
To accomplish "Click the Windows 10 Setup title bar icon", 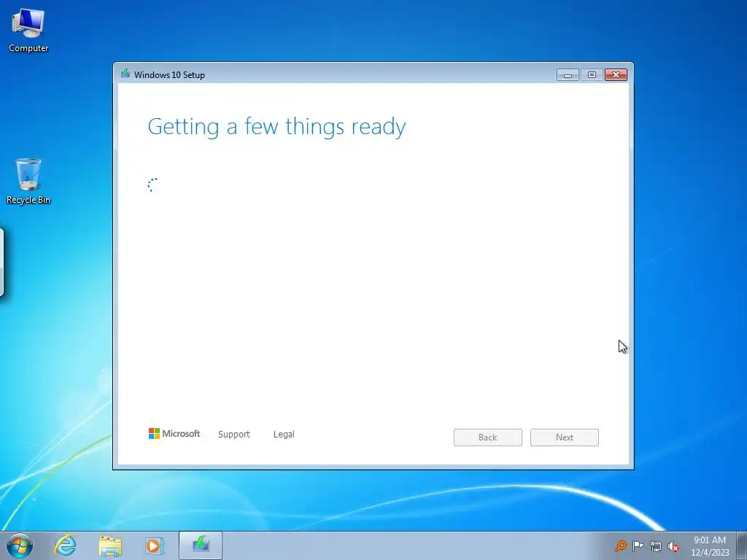I will [125, 74].
